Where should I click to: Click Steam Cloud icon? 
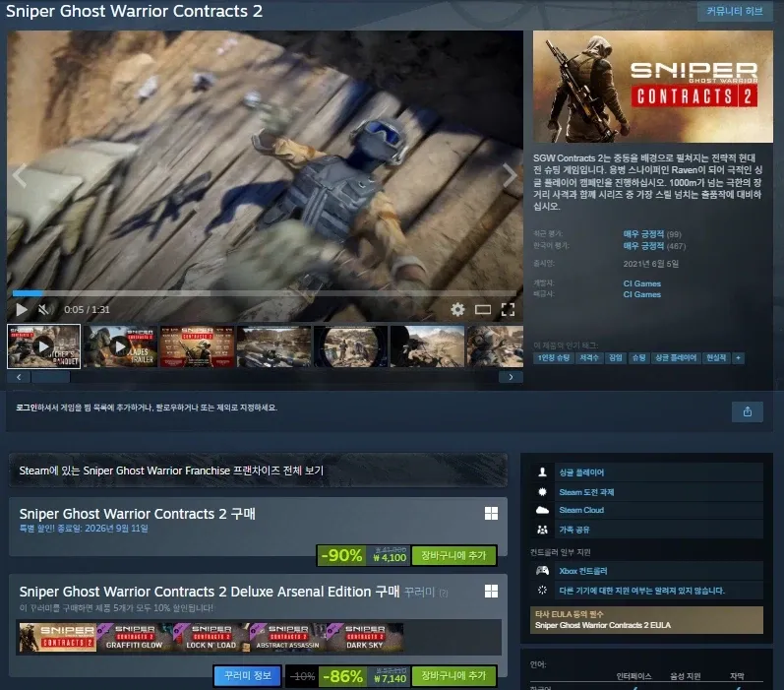click(x=542, y=511)
